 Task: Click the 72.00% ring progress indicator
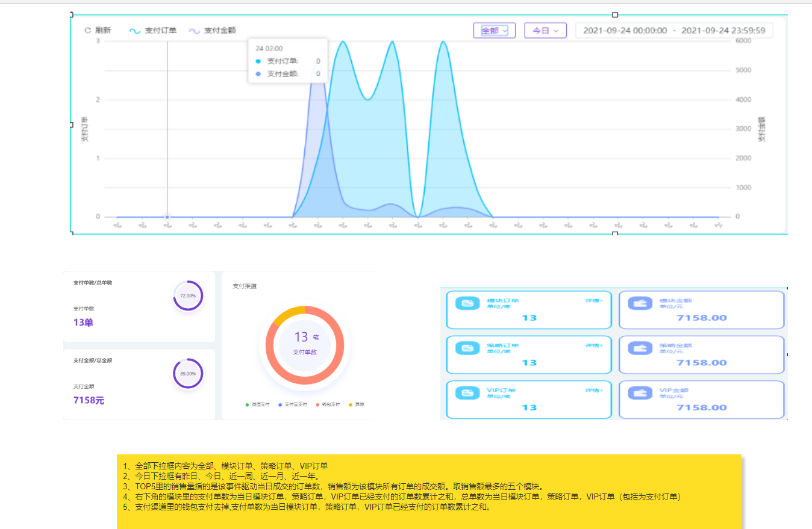pyautogui.click(x=188, y=295)
